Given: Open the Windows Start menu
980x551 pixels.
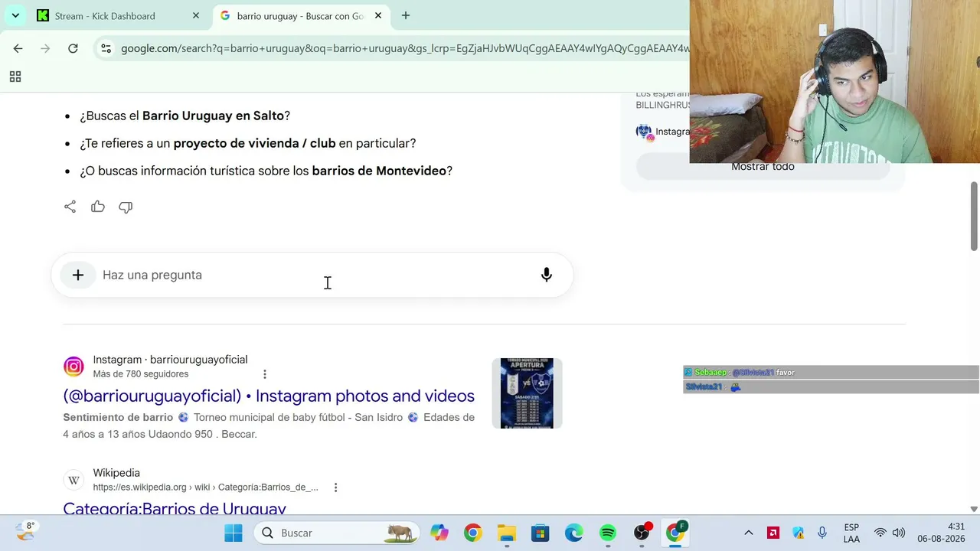Looking at the screenshot, I should (234, 533).
